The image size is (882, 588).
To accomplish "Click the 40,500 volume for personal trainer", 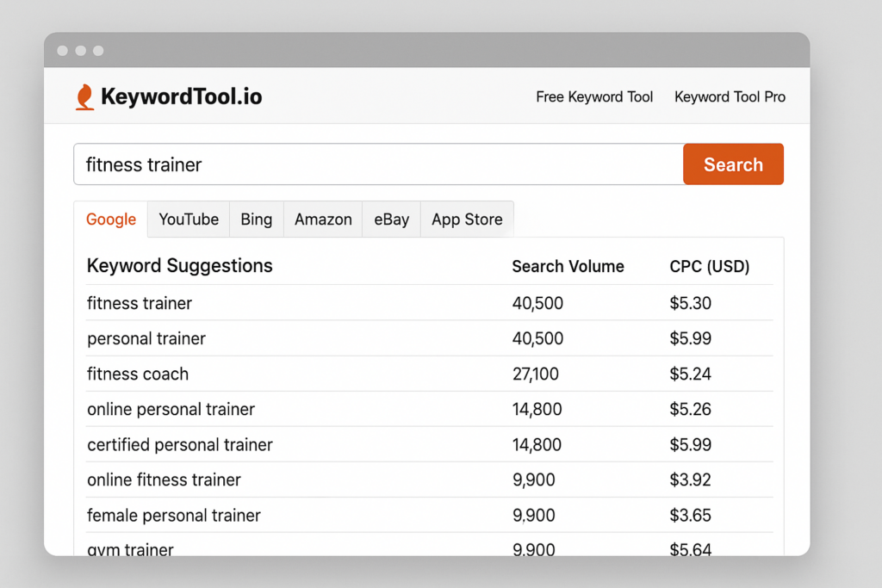I will (x=537, y=338).
